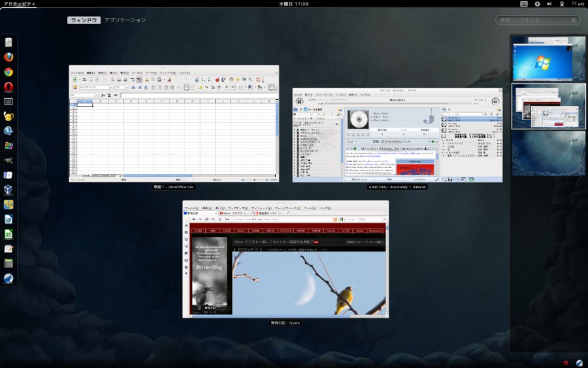Open Google Chrome from the dash
588x368 pixels.
8,72
